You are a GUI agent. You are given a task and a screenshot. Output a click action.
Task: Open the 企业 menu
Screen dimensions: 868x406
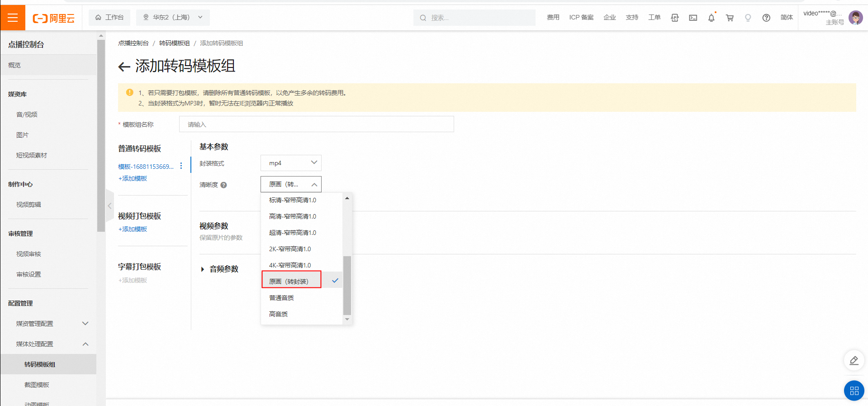pos(610,17)
